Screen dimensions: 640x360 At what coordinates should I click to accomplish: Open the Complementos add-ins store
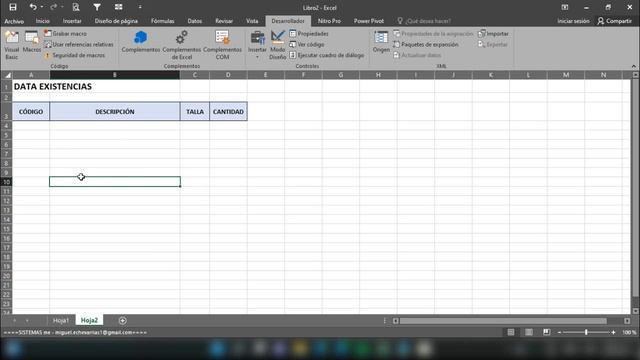click(x=141, y=42)
